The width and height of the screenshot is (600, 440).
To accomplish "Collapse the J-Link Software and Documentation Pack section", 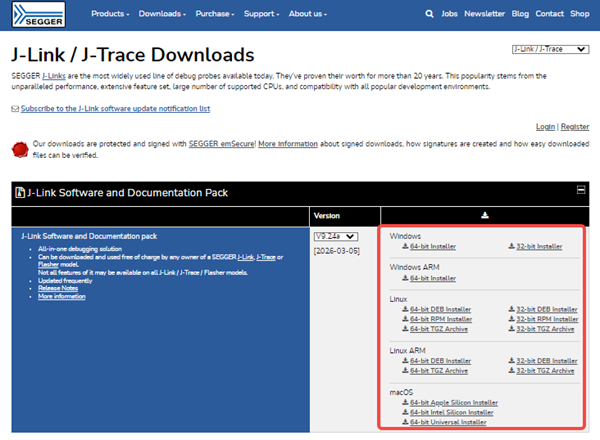I will [580, 190].
